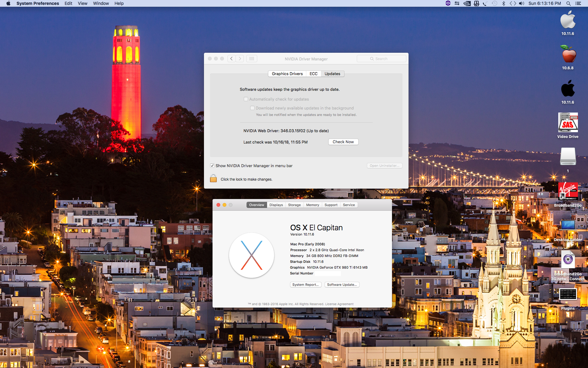Open the Video Drive desktop icon
Viewport: 588px width, 368px height.
click(x=568, y=122)
